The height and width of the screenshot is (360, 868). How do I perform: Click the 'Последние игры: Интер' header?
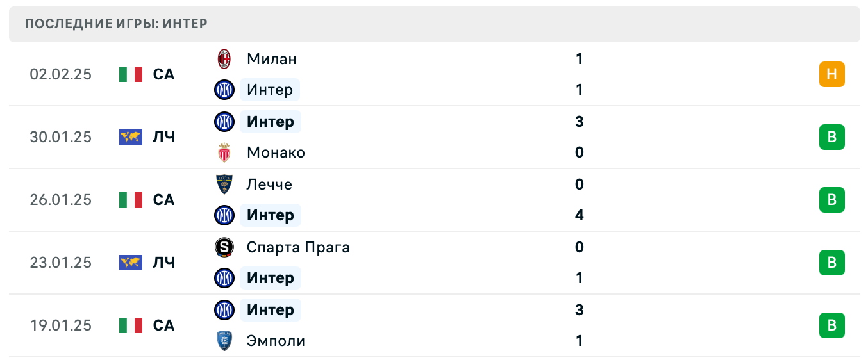click(116, 24)
